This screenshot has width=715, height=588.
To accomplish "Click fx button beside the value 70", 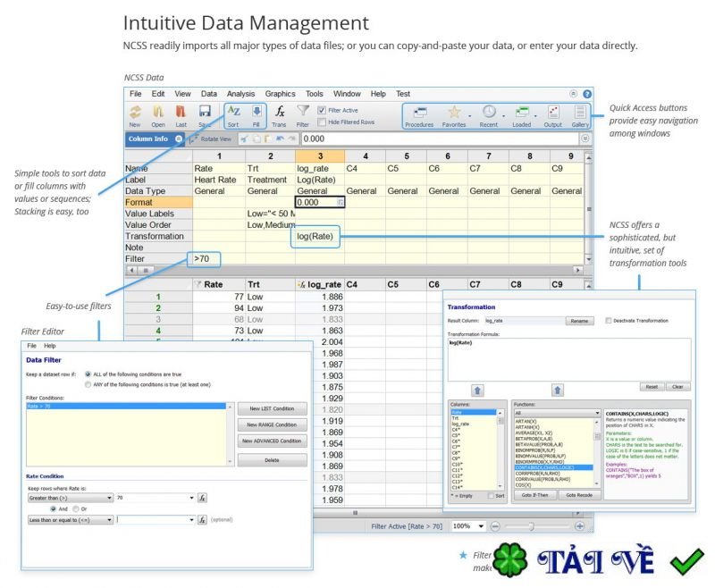I will (x=203, y=498).
